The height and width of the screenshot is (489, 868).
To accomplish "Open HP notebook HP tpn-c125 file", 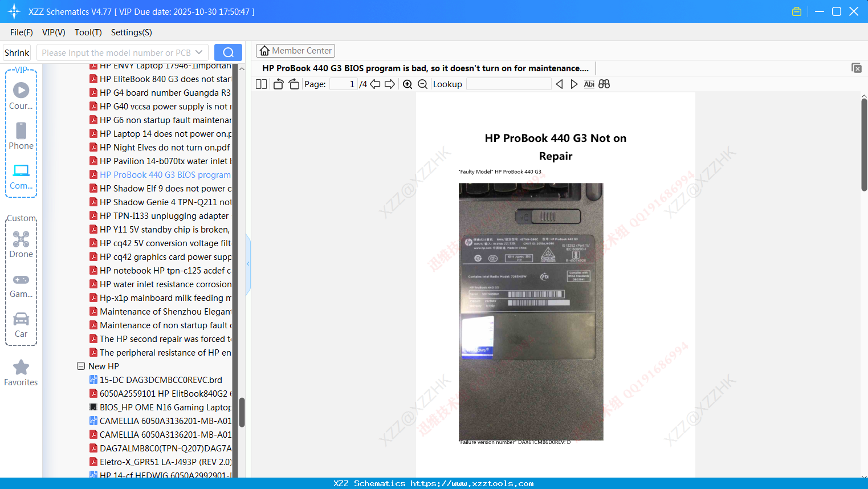I will click(160, 270).
